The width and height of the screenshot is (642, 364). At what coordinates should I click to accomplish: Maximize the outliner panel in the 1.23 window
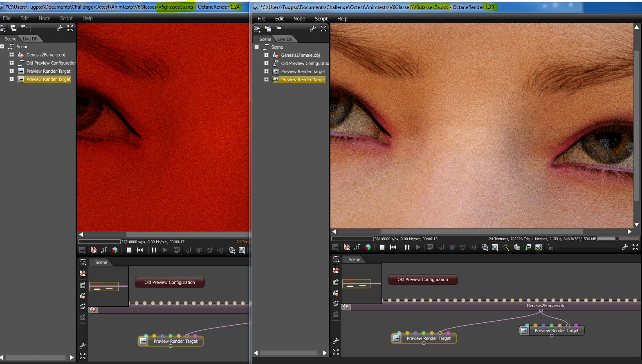[323, 29]
